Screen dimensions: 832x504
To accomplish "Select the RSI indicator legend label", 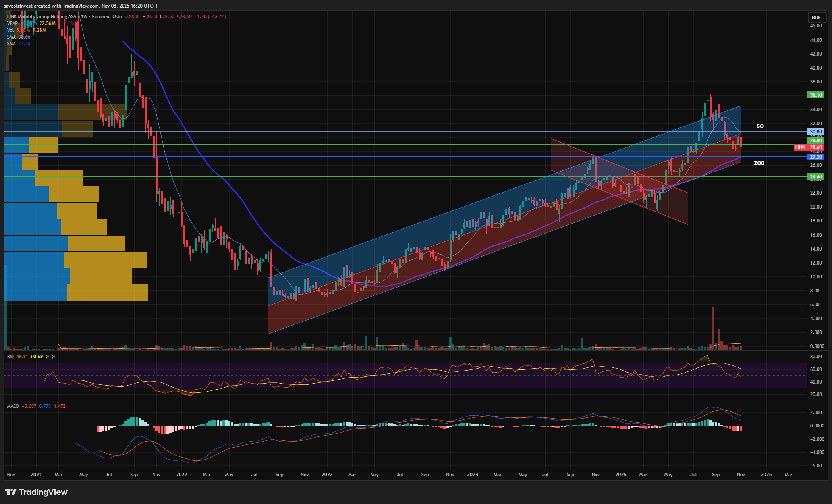I will [x=10, y=357].
